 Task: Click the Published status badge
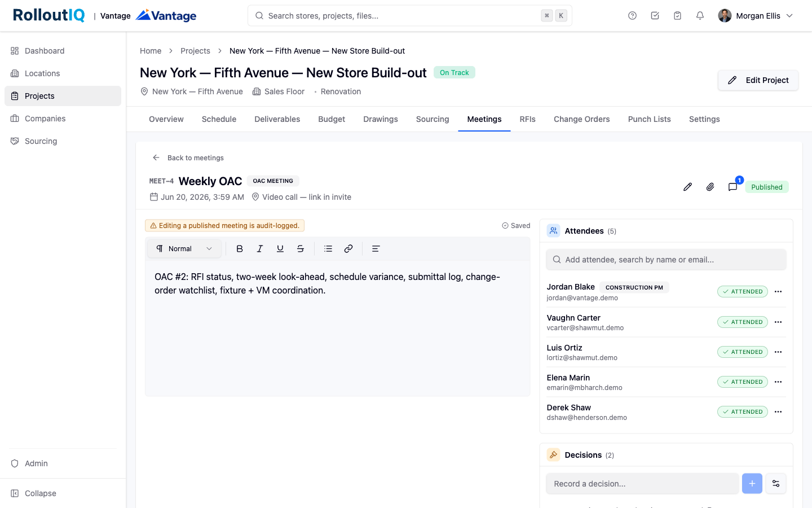tap(767, 187)
